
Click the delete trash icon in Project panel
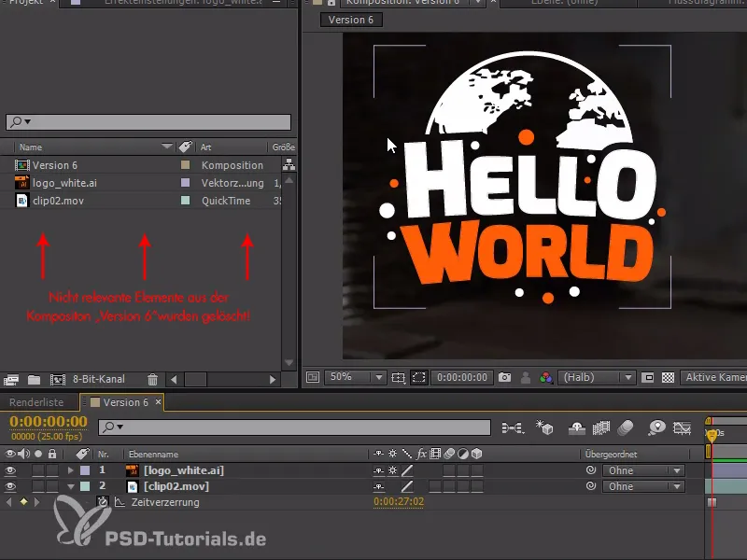coord(152,380)
